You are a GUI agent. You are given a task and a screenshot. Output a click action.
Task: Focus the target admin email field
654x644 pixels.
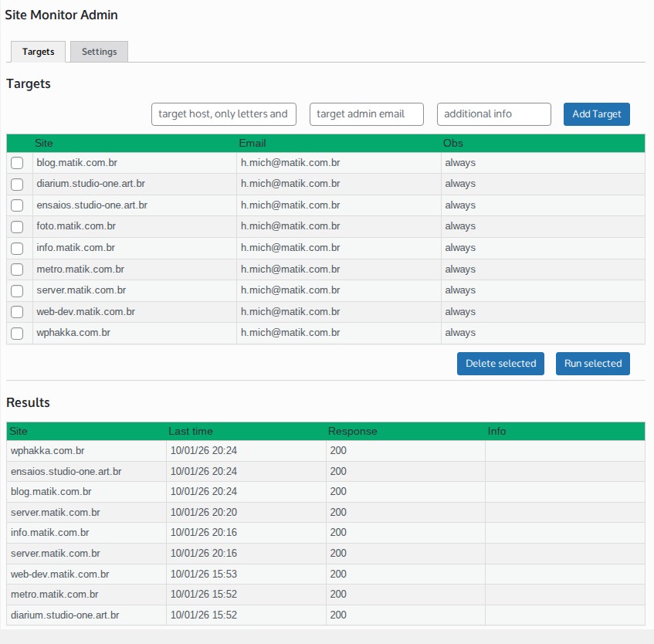(x=367, y=114)
